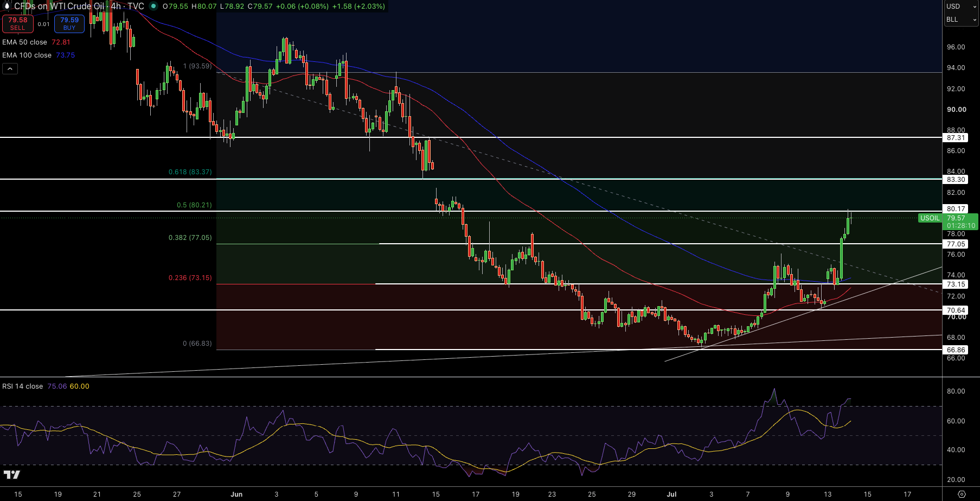Click the 80.00 level on RSI scale
Screen dimensions: 980x501
click(956, 391)
